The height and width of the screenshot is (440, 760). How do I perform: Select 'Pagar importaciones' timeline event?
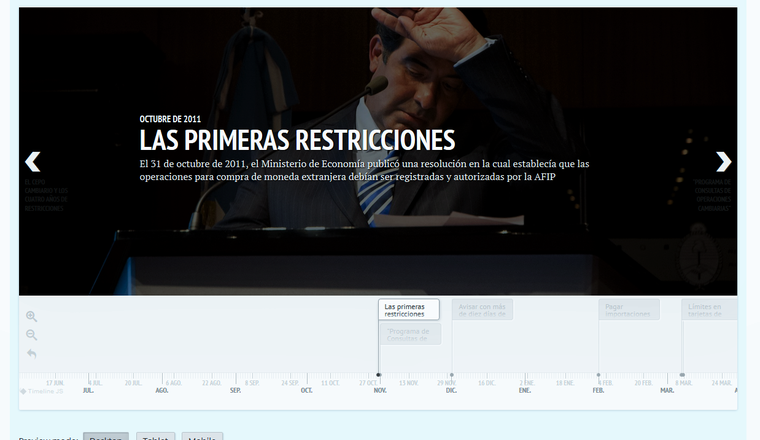click(x=629, y=310)
